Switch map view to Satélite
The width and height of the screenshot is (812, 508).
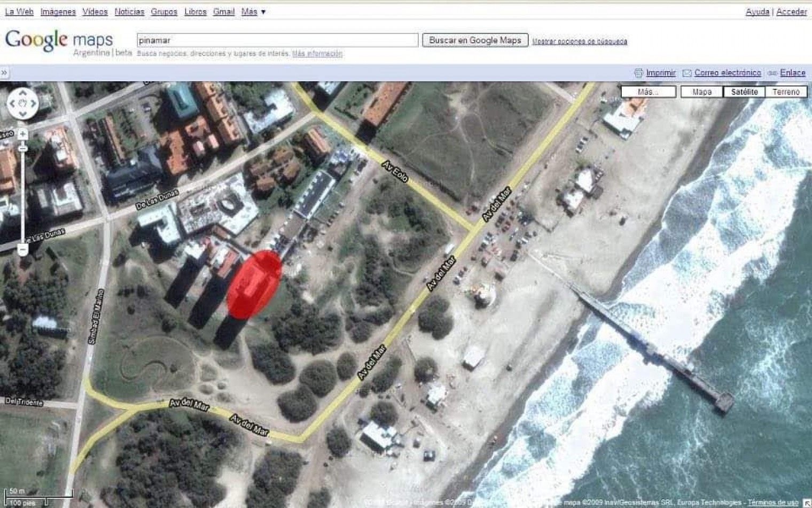point(744,92)
